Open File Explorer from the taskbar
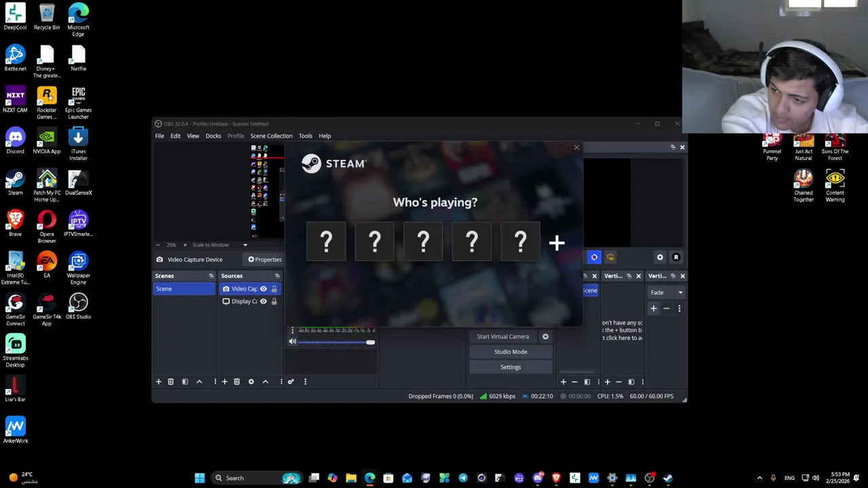The width and height of the screenshot is (868, 488). click(351, 478)
